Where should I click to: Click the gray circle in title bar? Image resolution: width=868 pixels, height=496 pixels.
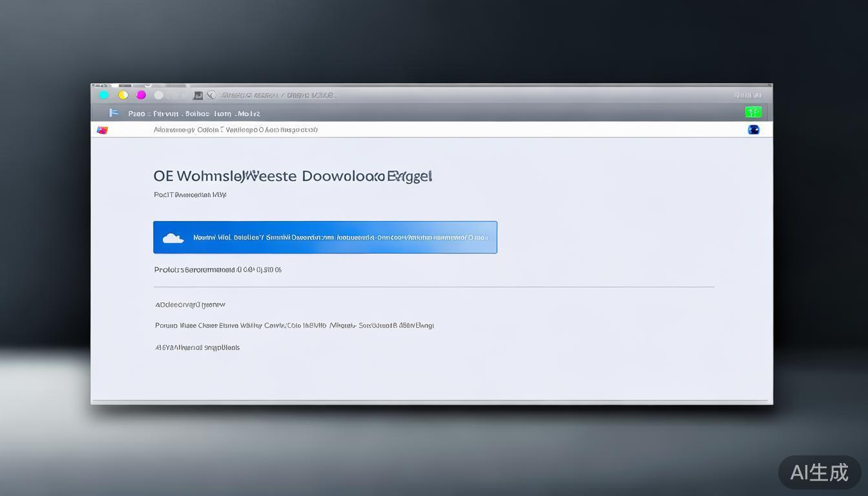tap(159, 95)
